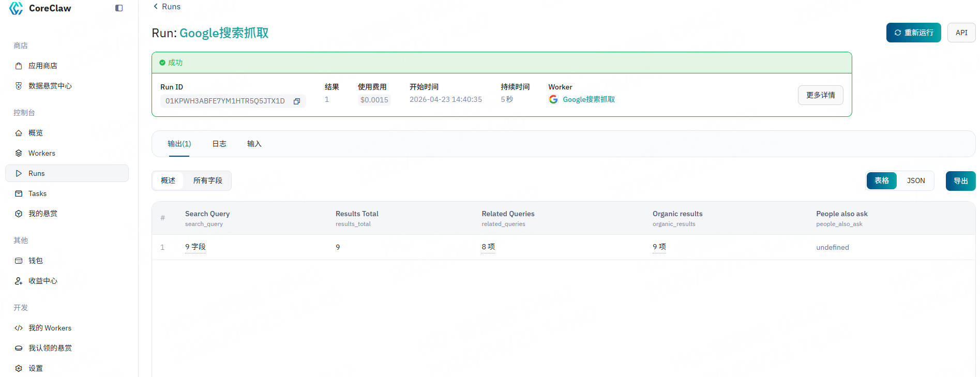Open 钱包 wallet page

35,261
